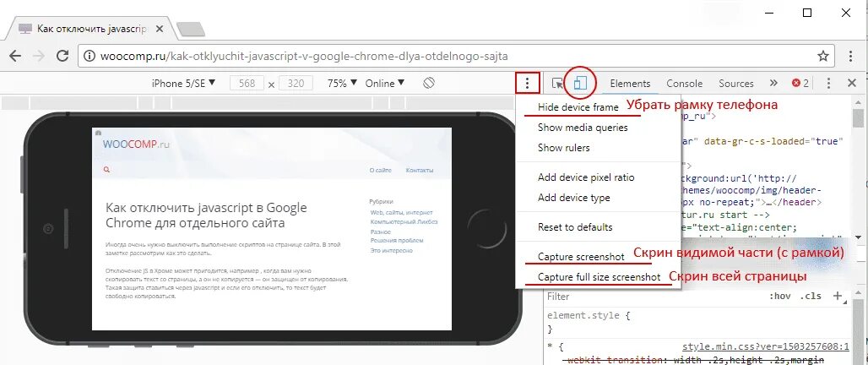Reload the page with the refresh icon
Viewport: 868px width, 365px height.
pyautogui.click(x=62, y=56)
